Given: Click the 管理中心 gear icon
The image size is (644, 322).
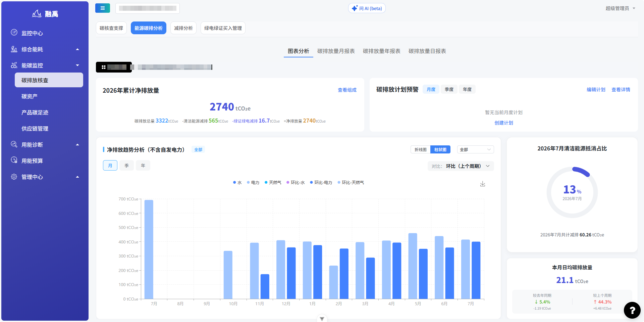Looking at the screenshot, I should (14, 177).
